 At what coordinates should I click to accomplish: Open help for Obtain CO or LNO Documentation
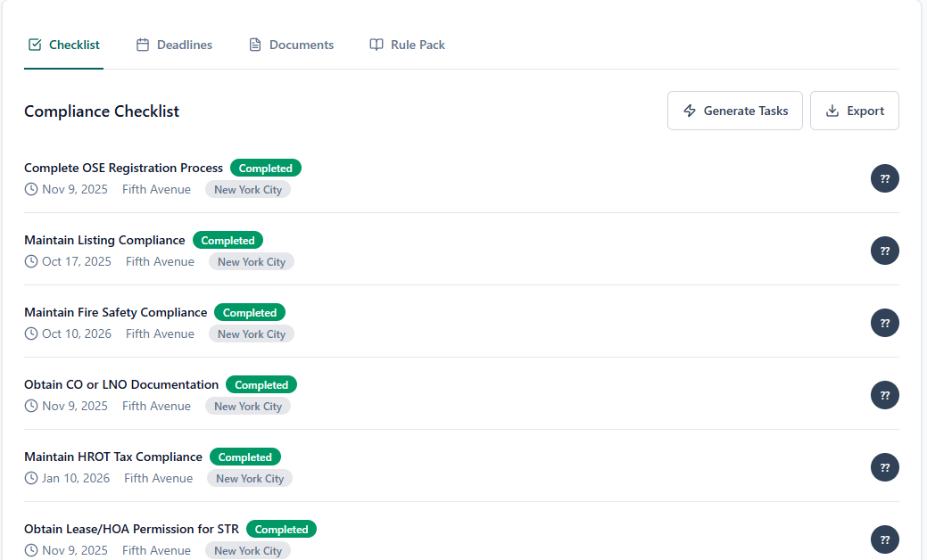[884, 395]
